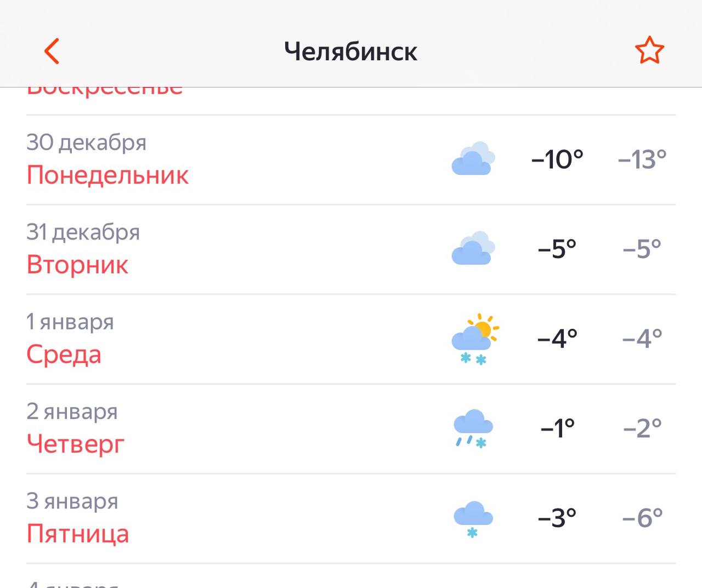This screenshot has height=588, width=702.
Task: Tap the 3 января date text
Action: (72, 501)
